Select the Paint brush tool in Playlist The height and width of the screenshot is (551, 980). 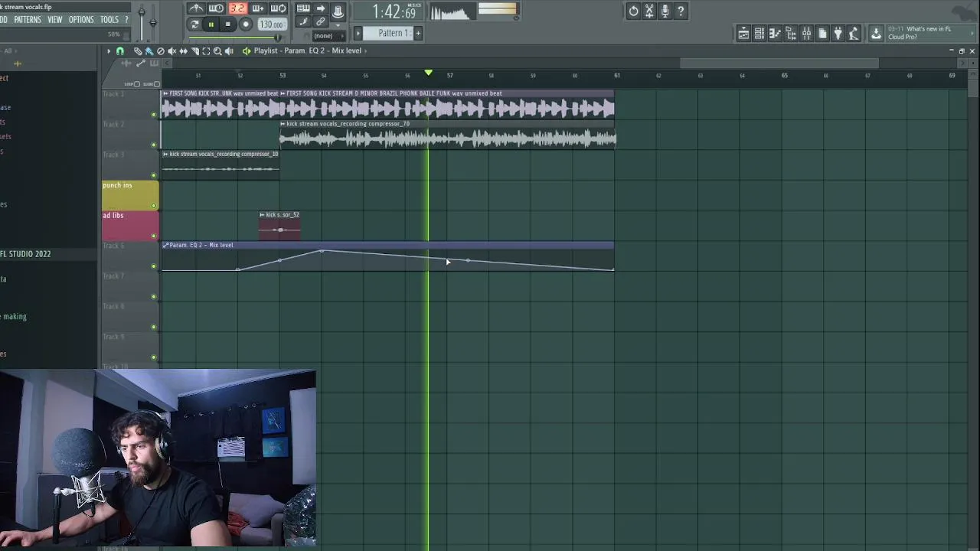[149, 51]
